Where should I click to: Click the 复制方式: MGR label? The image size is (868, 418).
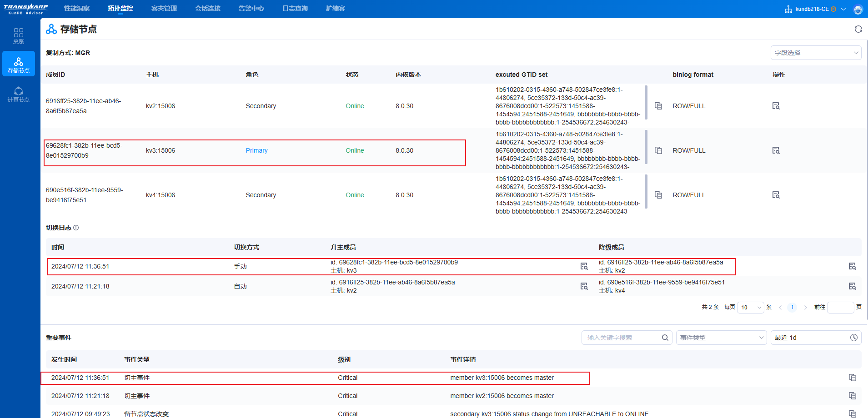click(68, 53)
